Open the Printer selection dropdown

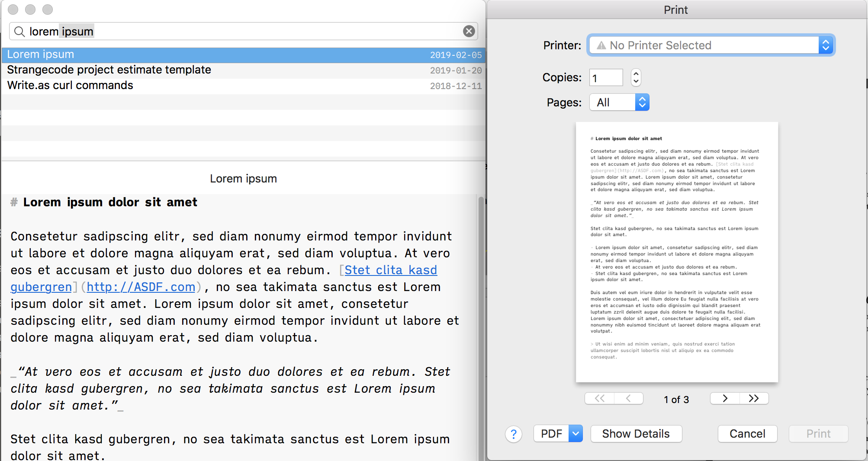point(710,45)
